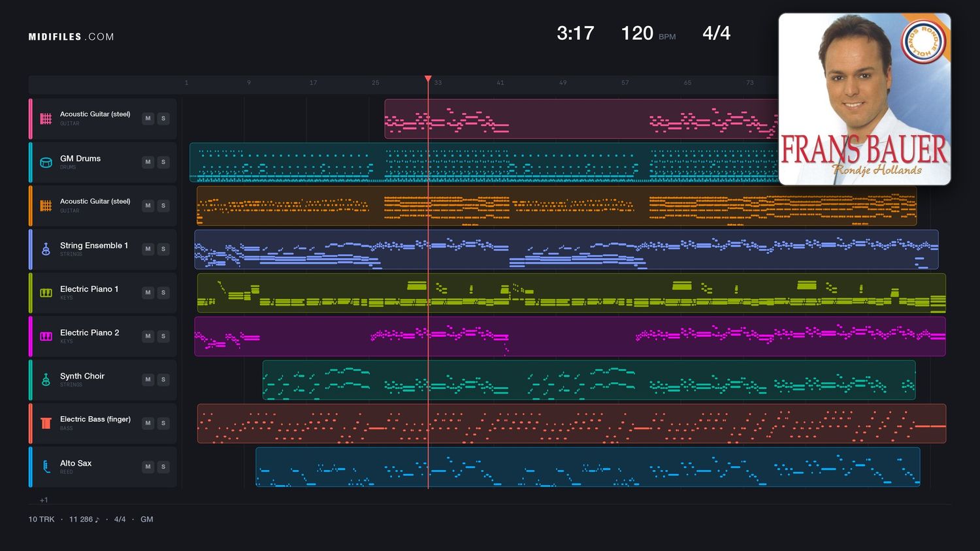Click the Electric Piano 2 keys icon
Viewport: 980px width, 551px height.
(46, 336)
